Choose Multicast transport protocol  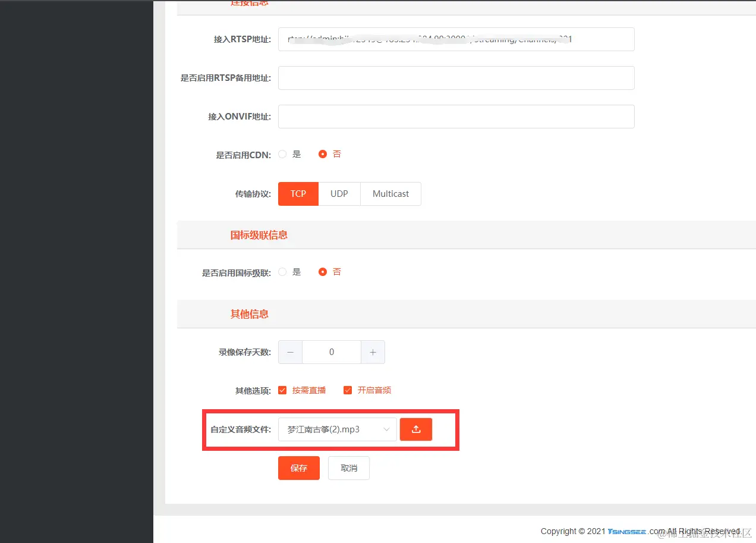pos(390,194)
